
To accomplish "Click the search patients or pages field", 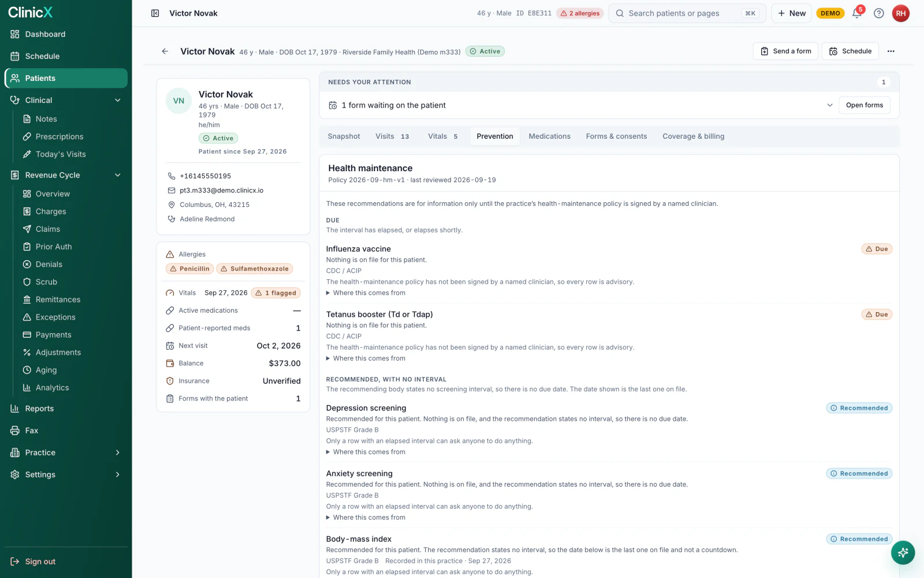I will [x=687, y=13].
